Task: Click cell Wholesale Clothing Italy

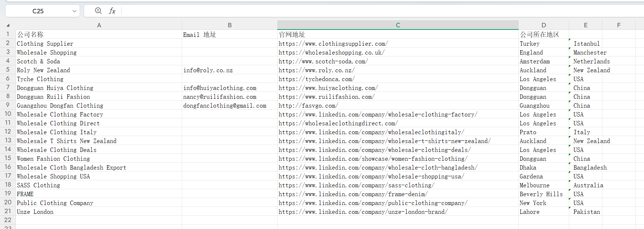Action: click(99, 132)
